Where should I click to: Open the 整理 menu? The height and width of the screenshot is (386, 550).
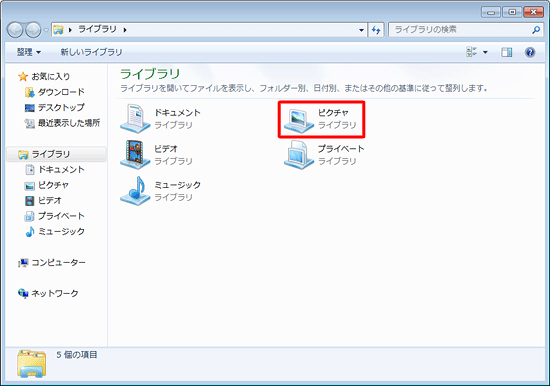(x=29, y=52)
